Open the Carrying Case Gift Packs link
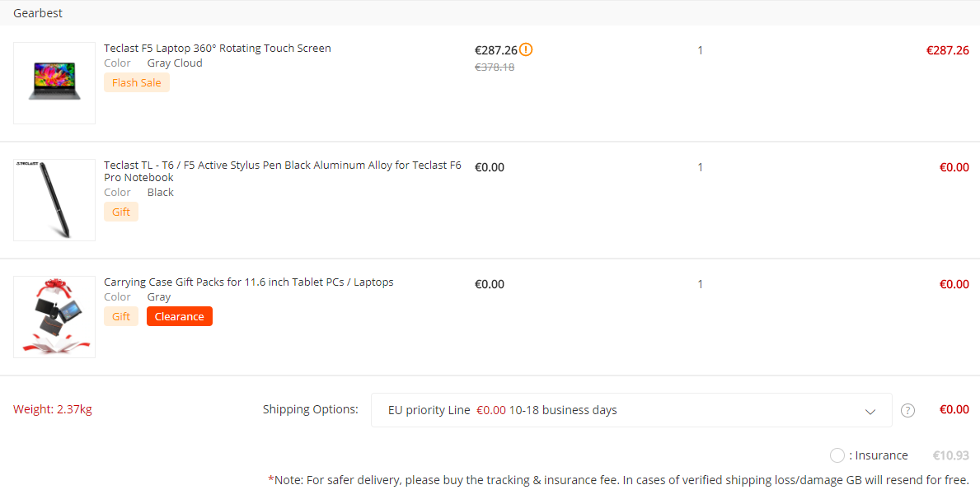Screen dimensions: 980x499 (248, 282)
